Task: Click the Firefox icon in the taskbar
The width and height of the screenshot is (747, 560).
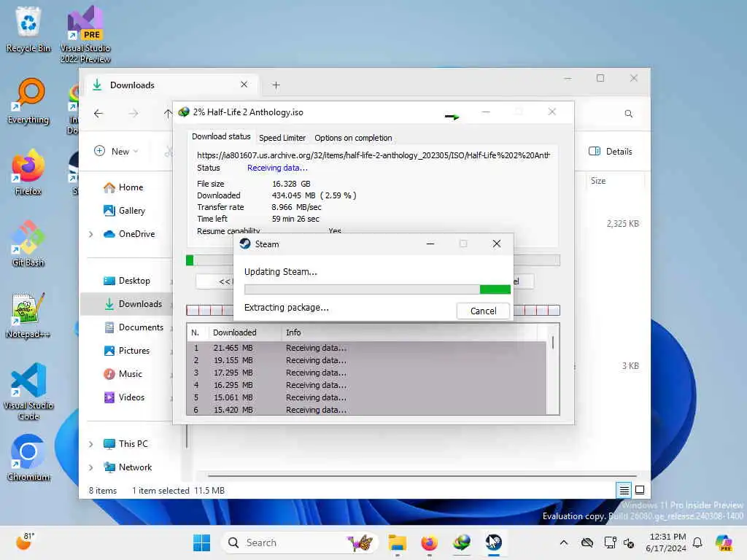Action: [x=429, y=542]
